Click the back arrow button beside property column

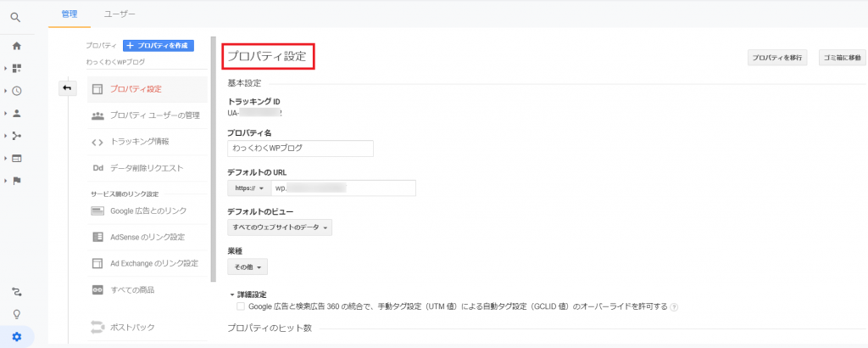(x=68, y=88)
